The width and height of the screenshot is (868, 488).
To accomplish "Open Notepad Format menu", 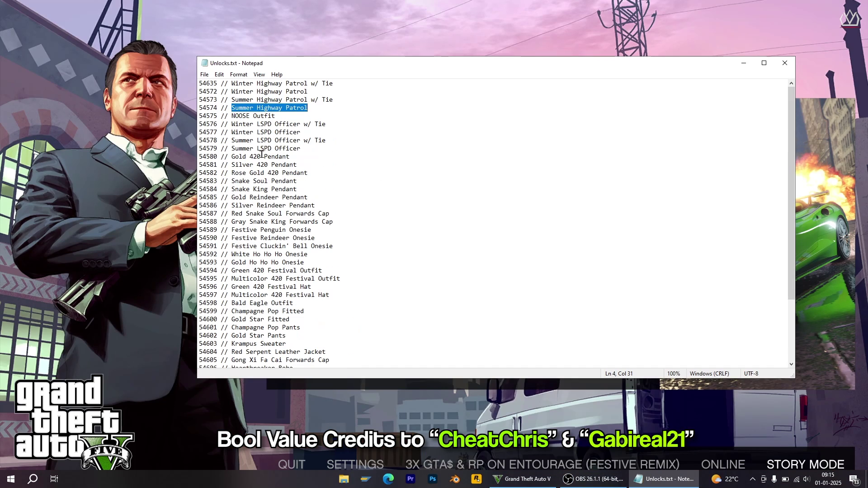I will (238, 75).
